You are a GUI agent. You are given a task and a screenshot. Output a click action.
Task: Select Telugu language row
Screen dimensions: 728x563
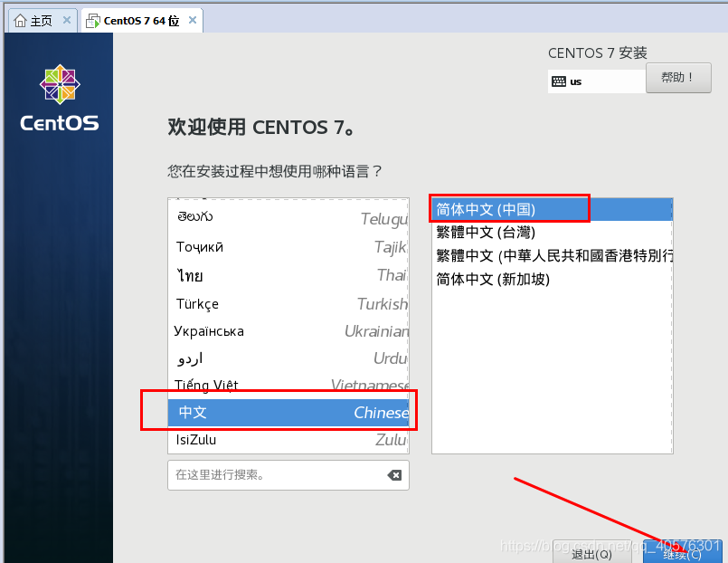[288, 217]
